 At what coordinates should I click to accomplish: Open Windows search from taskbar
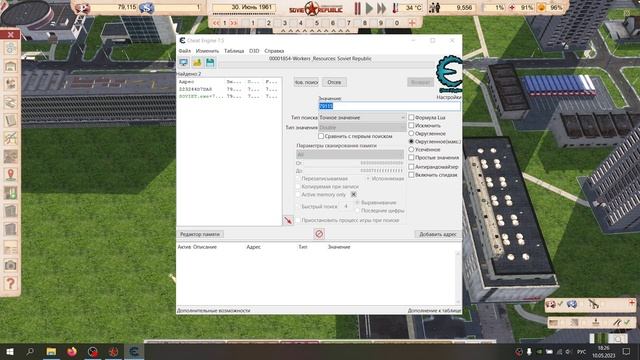pyautogui.click(x=30, y=351)
